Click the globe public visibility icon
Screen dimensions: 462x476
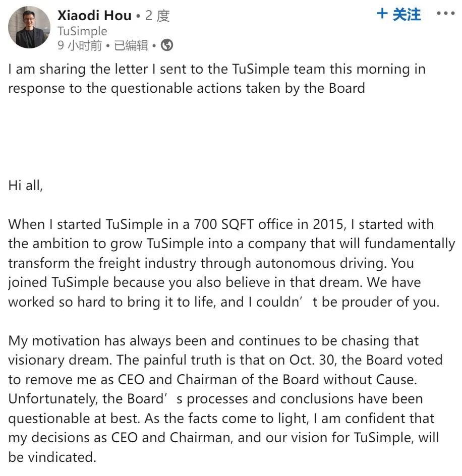pyautogui.click(x=167, y=45)
